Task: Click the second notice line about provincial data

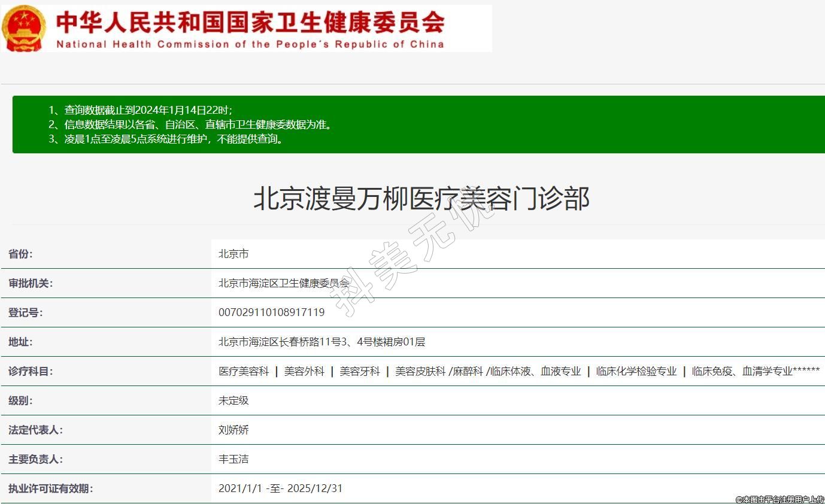Action: click(x=190, y=125)
